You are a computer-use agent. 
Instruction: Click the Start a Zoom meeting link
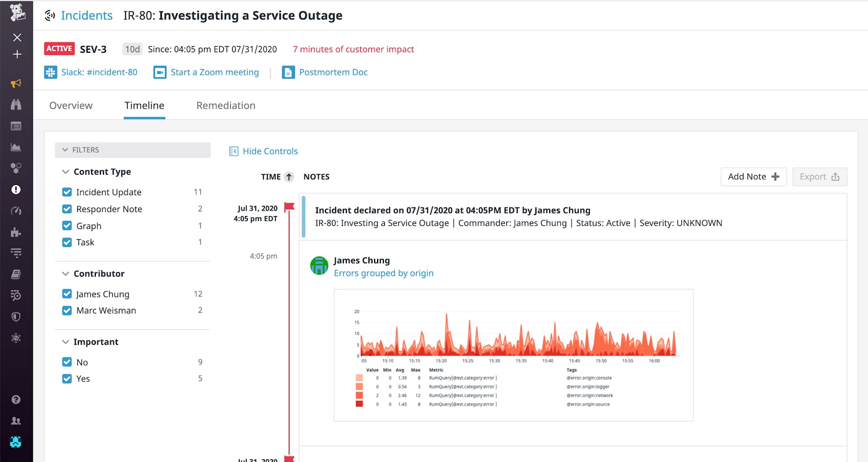(x=214, y=72)
